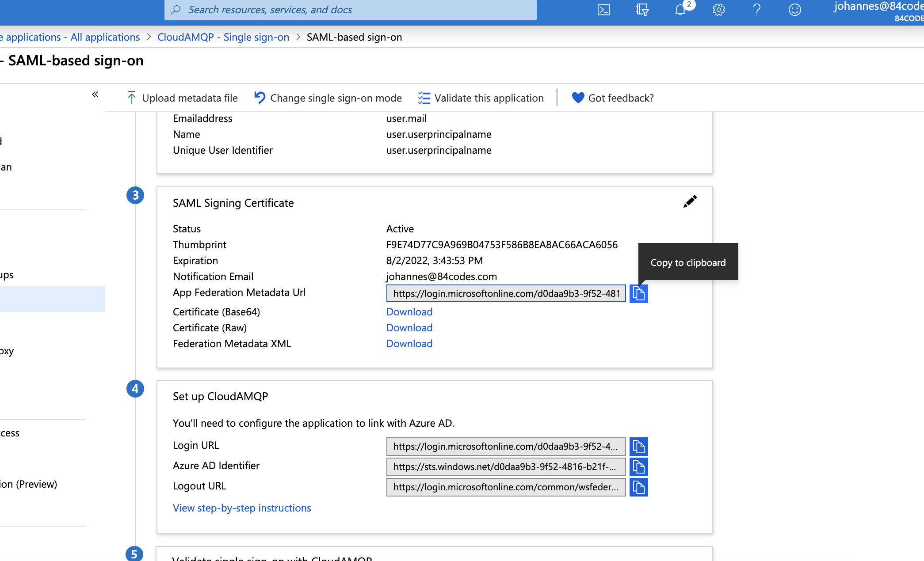
Task: Send feedback via the smiley icon
Action: pos(795,10)
